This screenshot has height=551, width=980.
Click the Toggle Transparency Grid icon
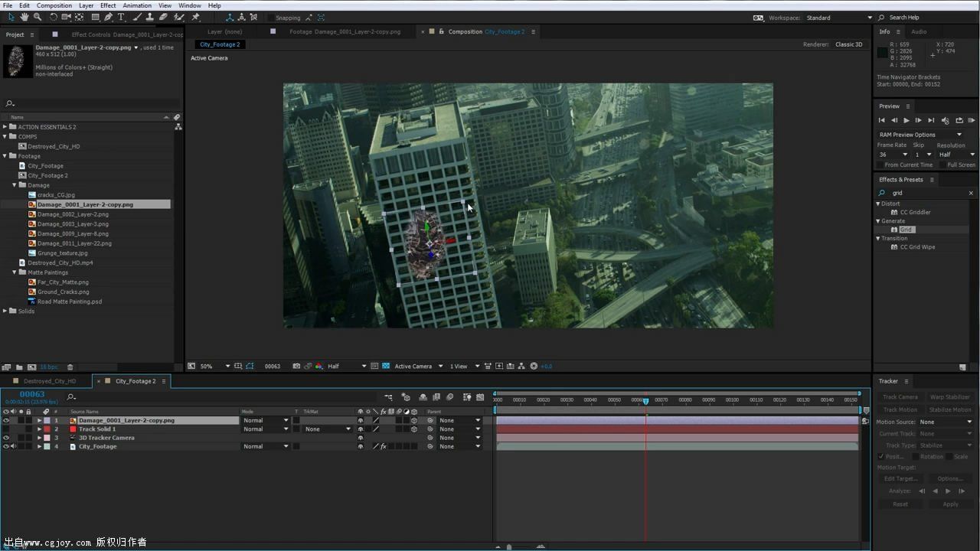point(386,367)
